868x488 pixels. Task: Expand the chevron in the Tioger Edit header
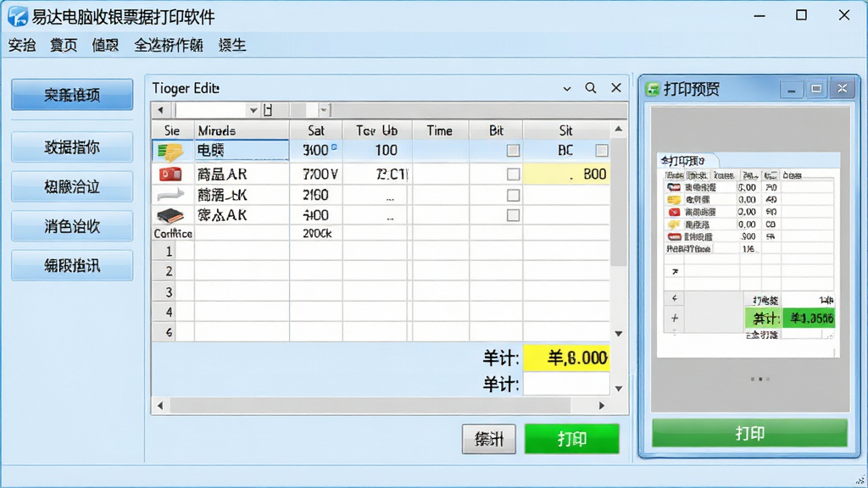coord(567,88)
